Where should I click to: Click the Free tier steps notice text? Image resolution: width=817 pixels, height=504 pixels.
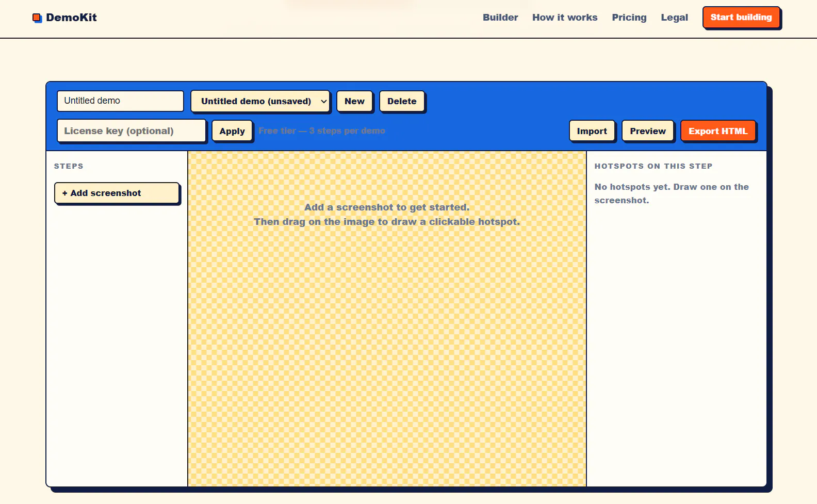pyautogui.click(x=322, y=131)
